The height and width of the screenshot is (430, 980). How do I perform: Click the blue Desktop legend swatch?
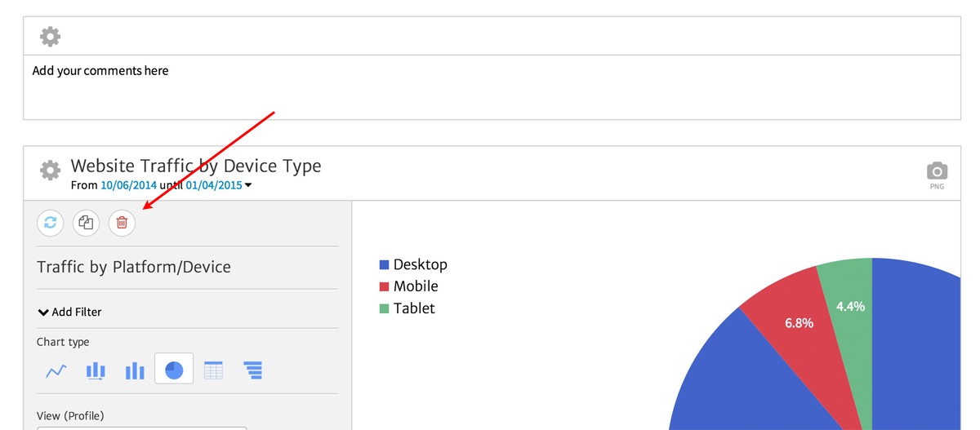pos(384,265)
